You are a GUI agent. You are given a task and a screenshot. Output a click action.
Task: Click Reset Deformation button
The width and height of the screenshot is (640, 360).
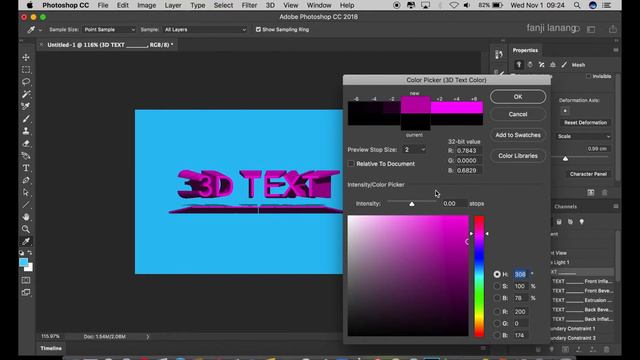585,122
